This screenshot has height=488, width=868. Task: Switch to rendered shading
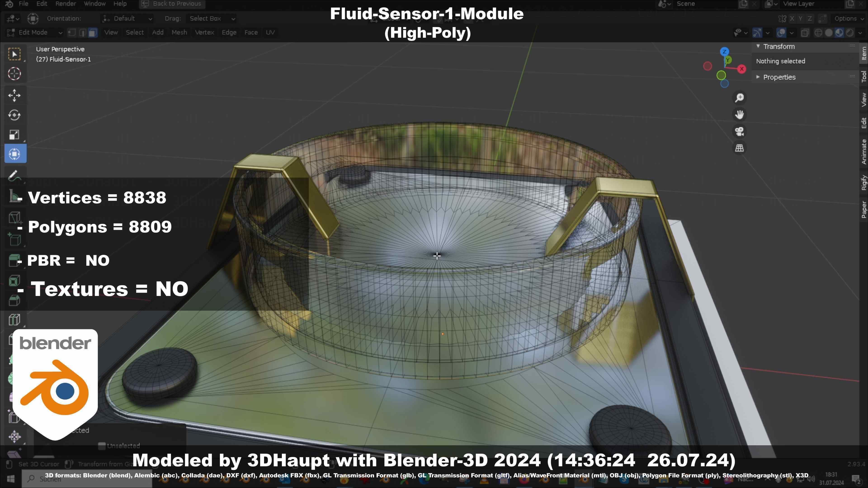pyautogui.click(x=850, y=33)
